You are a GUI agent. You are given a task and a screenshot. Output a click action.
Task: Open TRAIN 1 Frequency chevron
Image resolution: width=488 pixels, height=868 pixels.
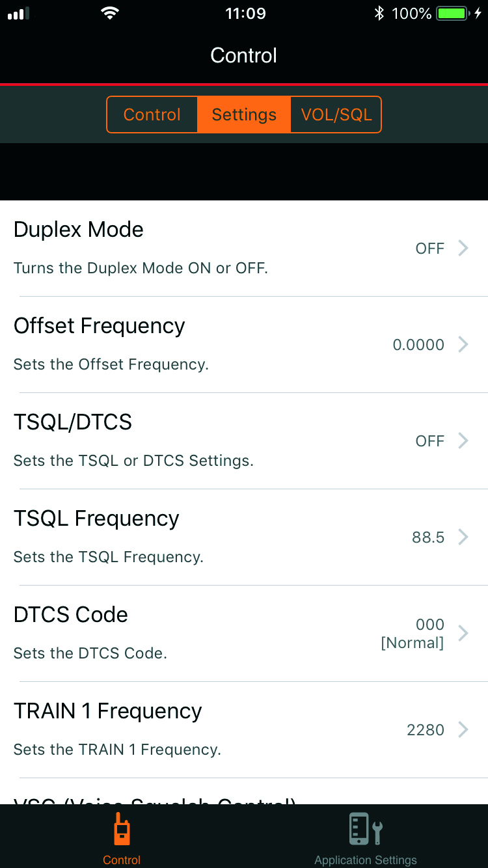point(463,729)
